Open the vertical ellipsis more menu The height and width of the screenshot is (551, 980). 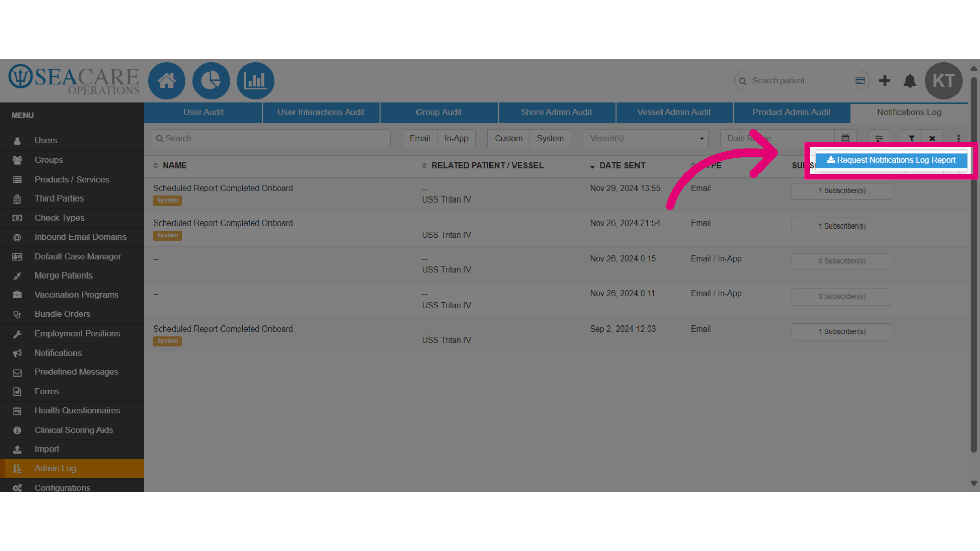click(x=958, y=138)
